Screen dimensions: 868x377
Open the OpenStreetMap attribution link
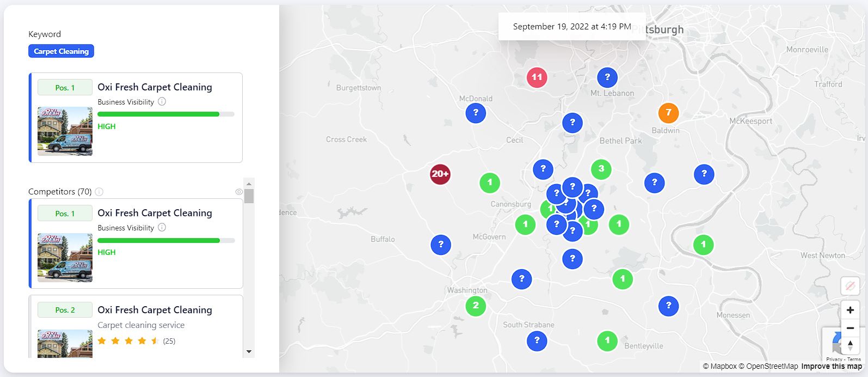[x=768, y=366]
